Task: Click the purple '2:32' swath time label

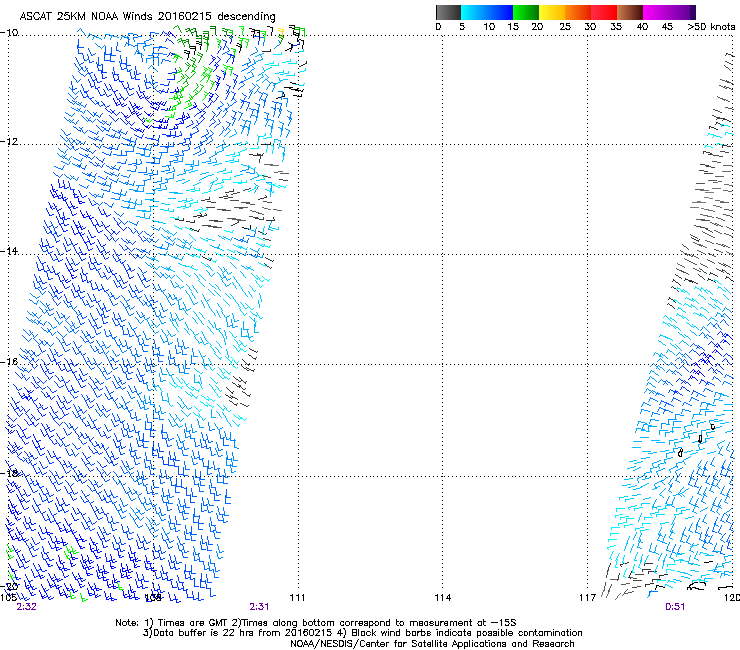Action: click(26, 607)
